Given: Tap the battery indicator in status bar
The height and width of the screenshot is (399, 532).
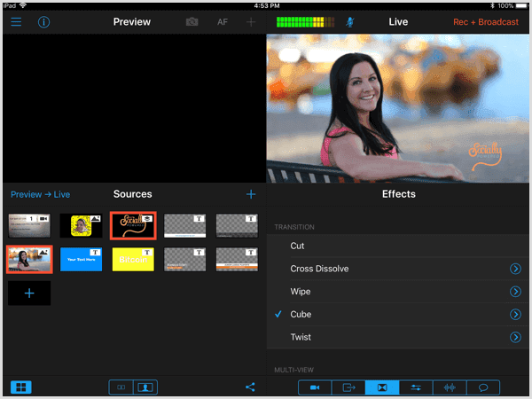Looking at the screenshot, I should (521, 6).
